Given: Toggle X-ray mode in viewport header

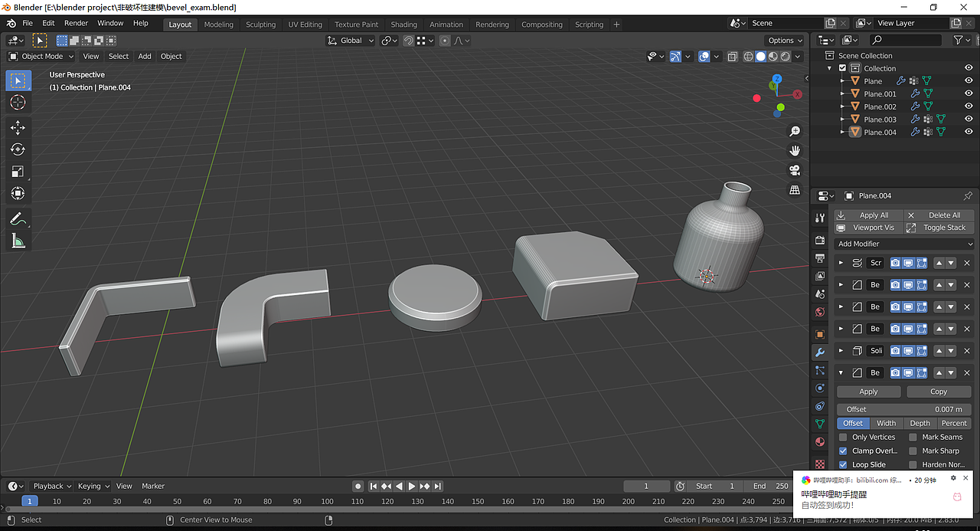Looking at the screenshot, I should tap(733, 56).
